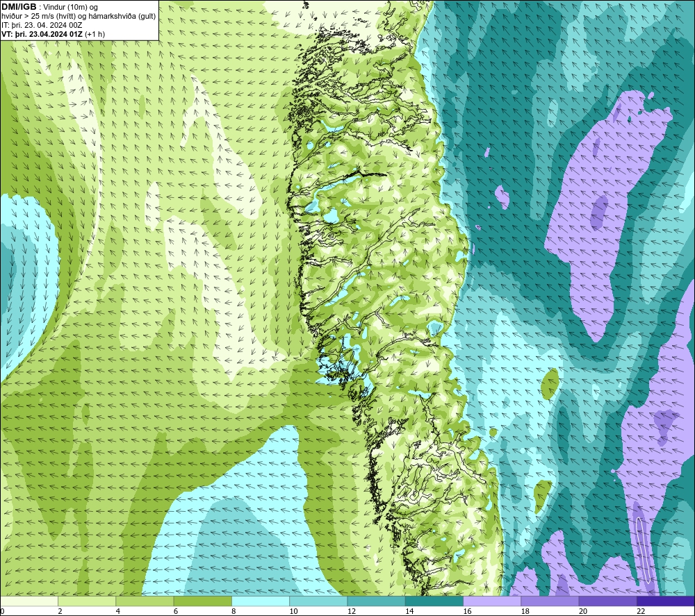Click the legend value label 6

(x=176, y=612)
